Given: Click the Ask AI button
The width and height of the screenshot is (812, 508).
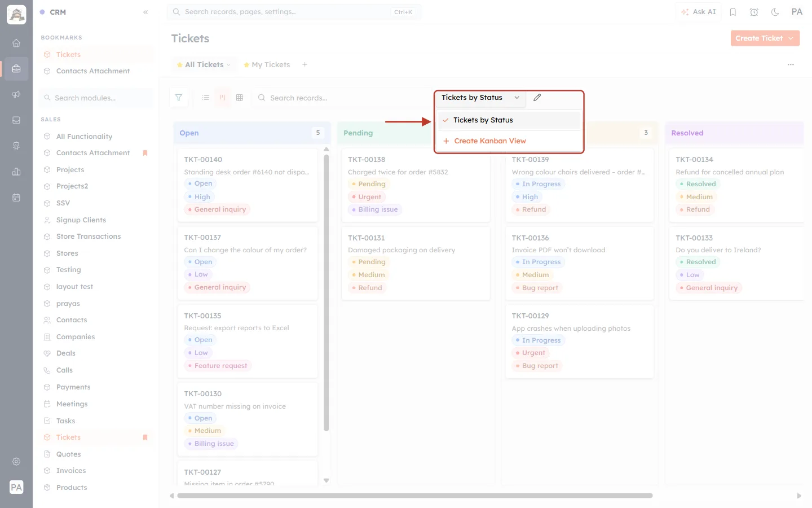Looking at the screenshot, I should tap(699, 12).
